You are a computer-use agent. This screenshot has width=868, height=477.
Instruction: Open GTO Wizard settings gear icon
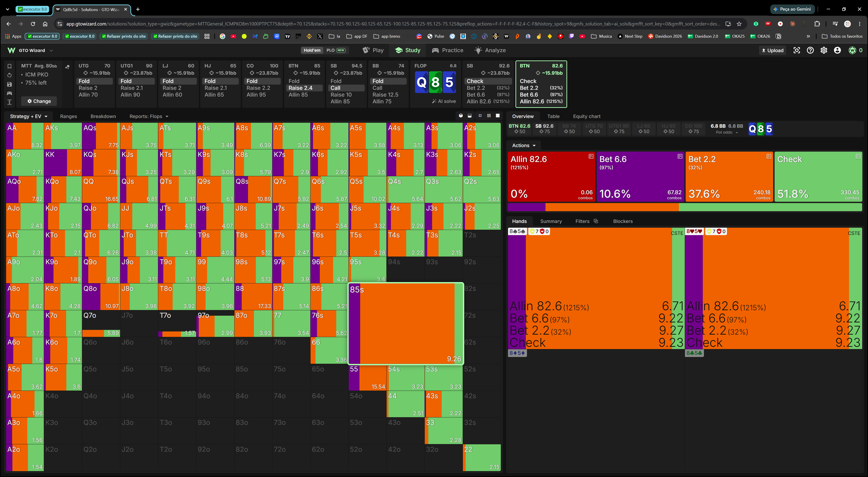pos(824,50)
